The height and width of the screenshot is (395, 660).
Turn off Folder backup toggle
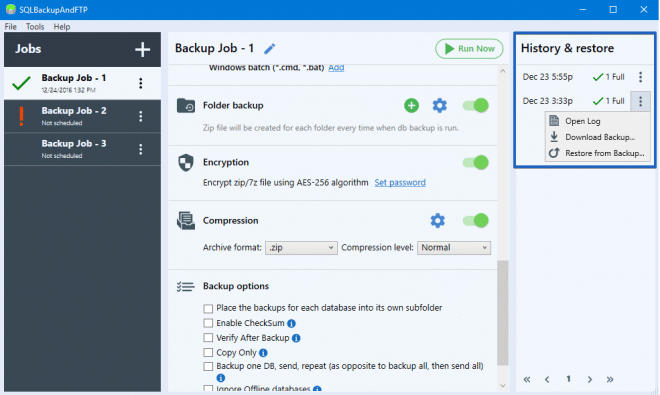(476, 105)
